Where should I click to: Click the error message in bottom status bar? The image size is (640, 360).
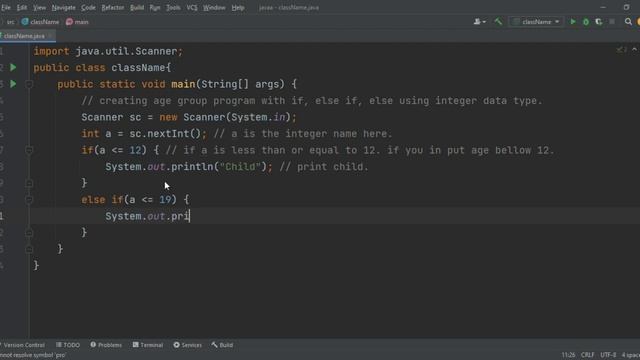[x=33, y=355]
